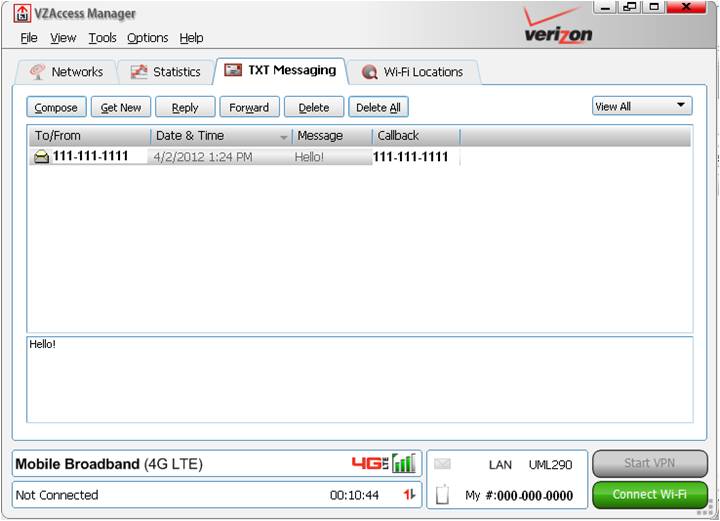720x521 pixels.
Task: Click the Compose button
Action: [x=56, y=107]
